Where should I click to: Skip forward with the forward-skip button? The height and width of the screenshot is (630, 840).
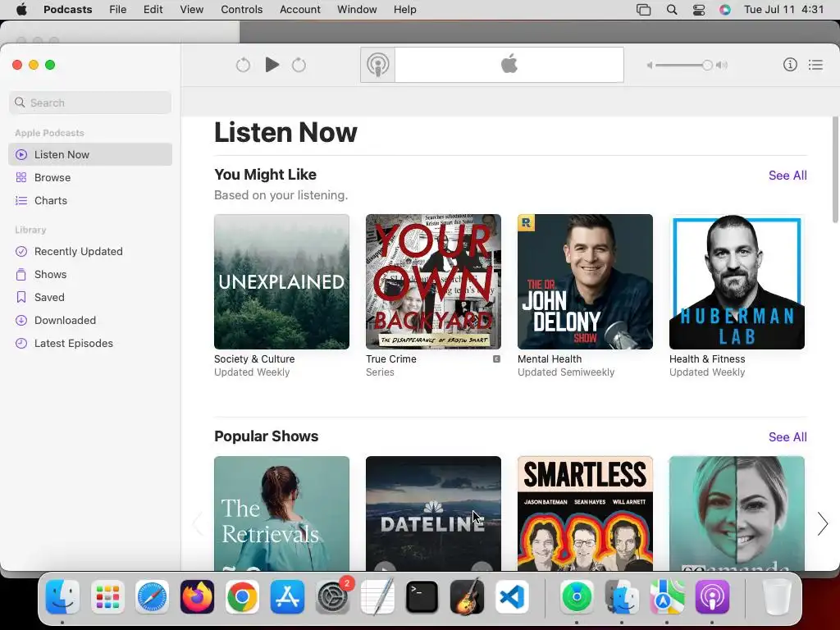coord(299,65)
